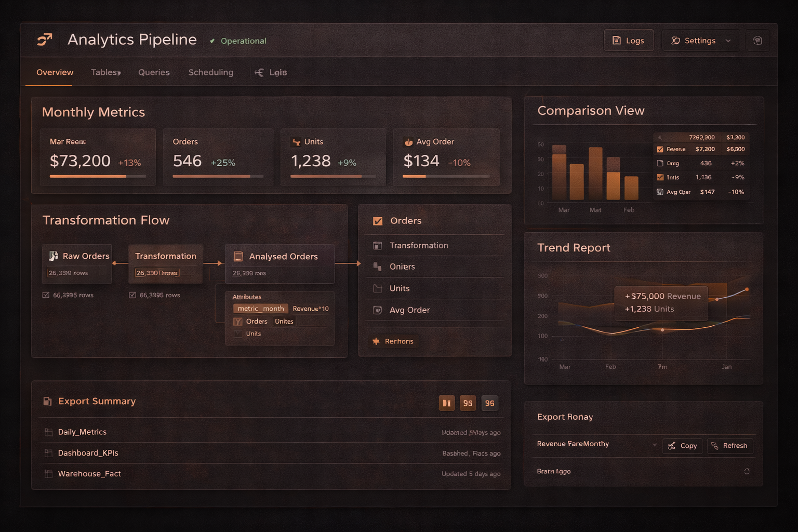Switch to the Scheduling tab
Screen dimensions: 798x532
211,72
